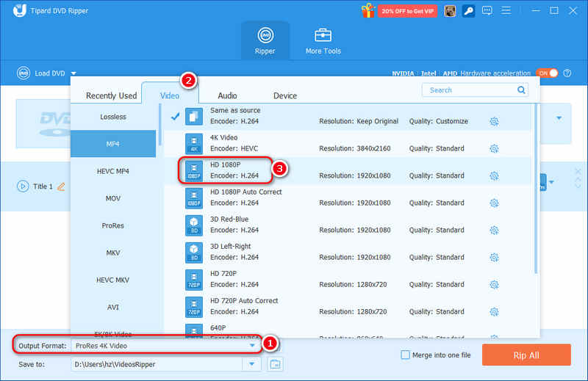
Task: Click the Rip All button
Action: pyautogui.click(x=526, y=355)
